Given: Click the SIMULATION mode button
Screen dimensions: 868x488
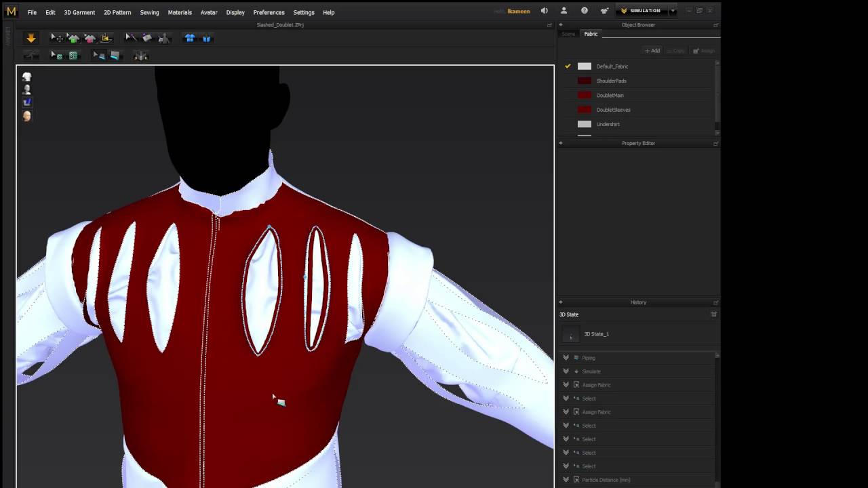Looking at the screenshot, I should (x=640, y=11).
